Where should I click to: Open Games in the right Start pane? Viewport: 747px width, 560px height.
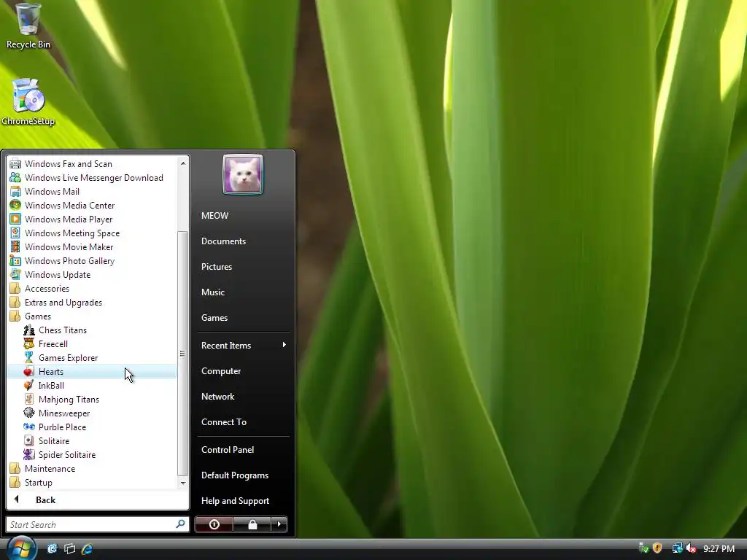(214, 318)
